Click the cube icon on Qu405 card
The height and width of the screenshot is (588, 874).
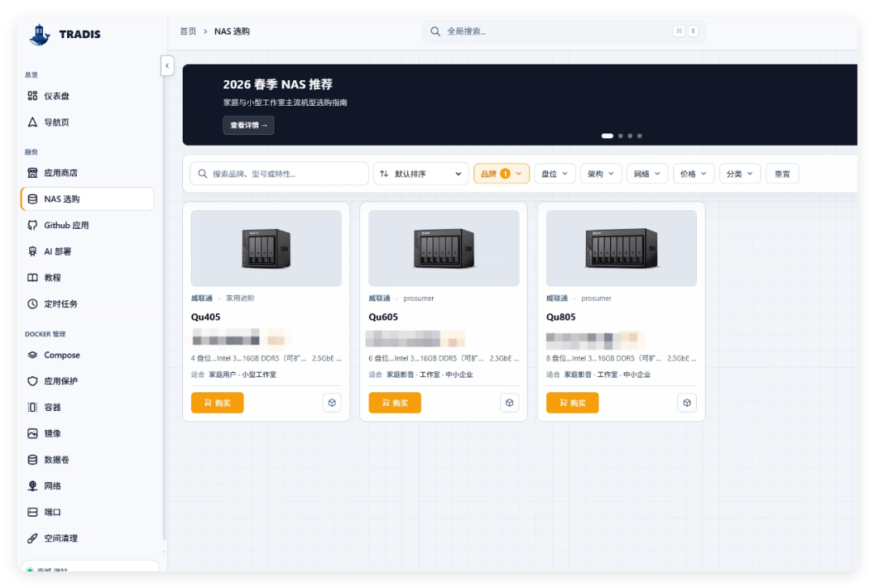click(x=333, y=403)
